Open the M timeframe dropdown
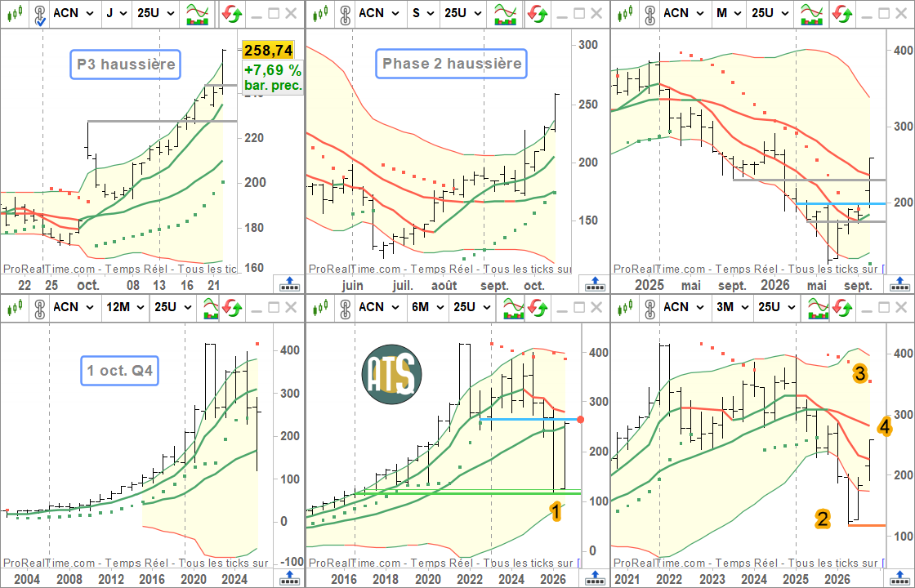The height and width of the screenshot is (588, 915). tap(728, 13)
